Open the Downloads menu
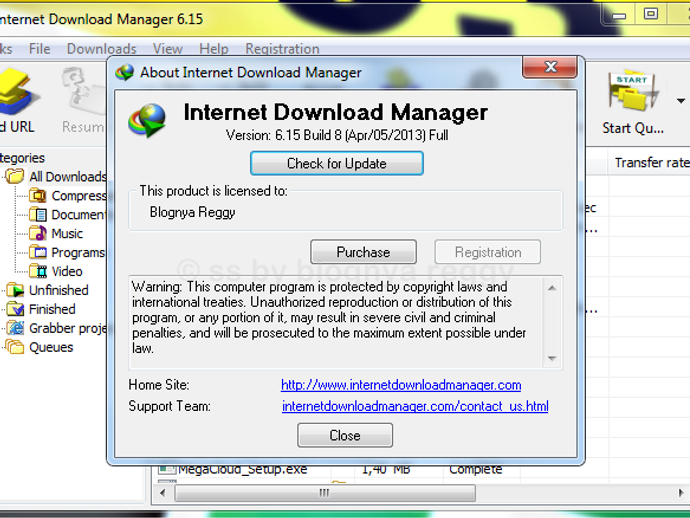 (102, 48)
